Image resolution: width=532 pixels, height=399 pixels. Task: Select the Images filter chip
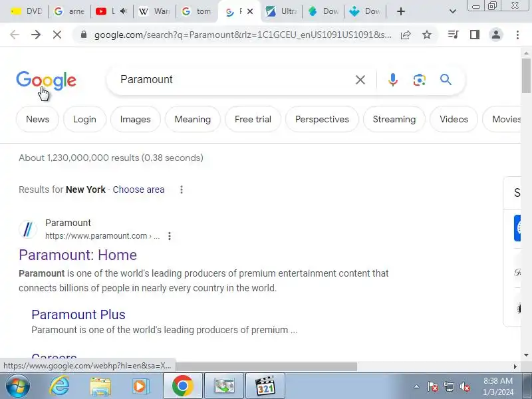[x=136, y=119]
